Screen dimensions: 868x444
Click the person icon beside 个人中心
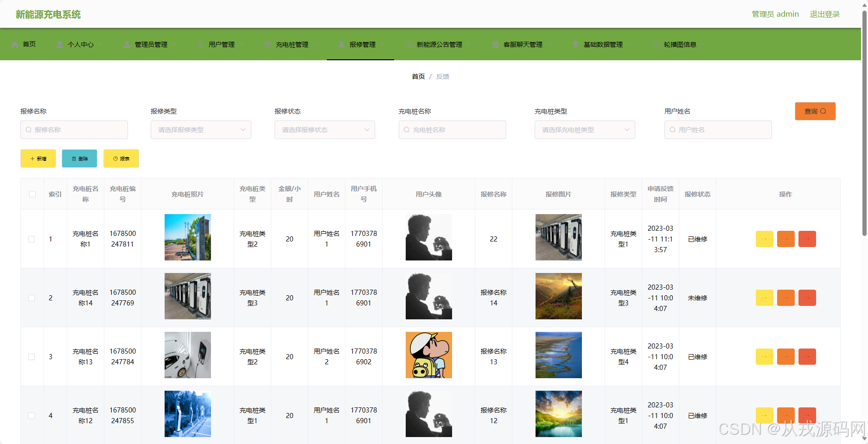60,44
